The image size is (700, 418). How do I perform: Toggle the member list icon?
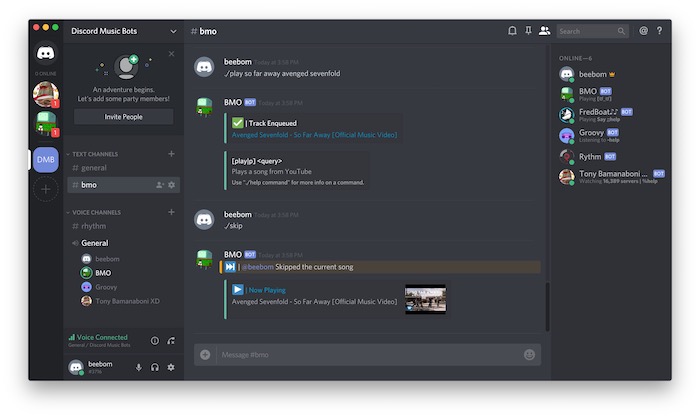click(x=544, y=31)
